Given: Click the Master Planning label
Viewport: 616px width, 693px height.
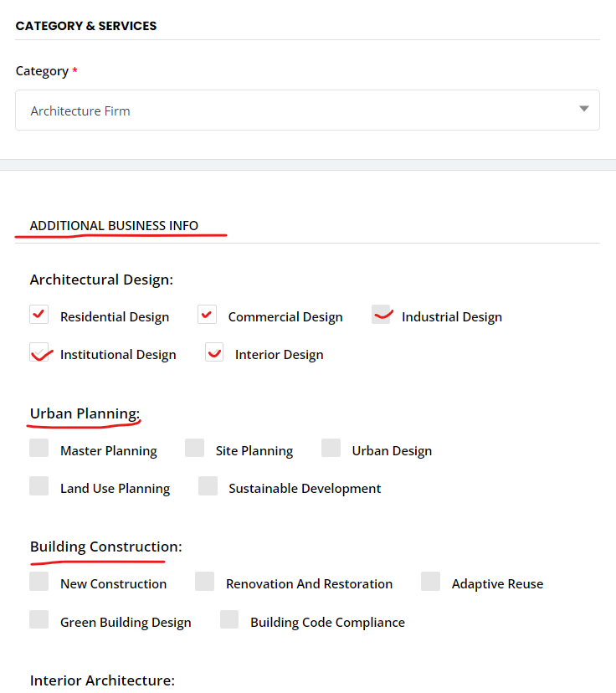Looking at the screenshot, I should tap(109, 451).
